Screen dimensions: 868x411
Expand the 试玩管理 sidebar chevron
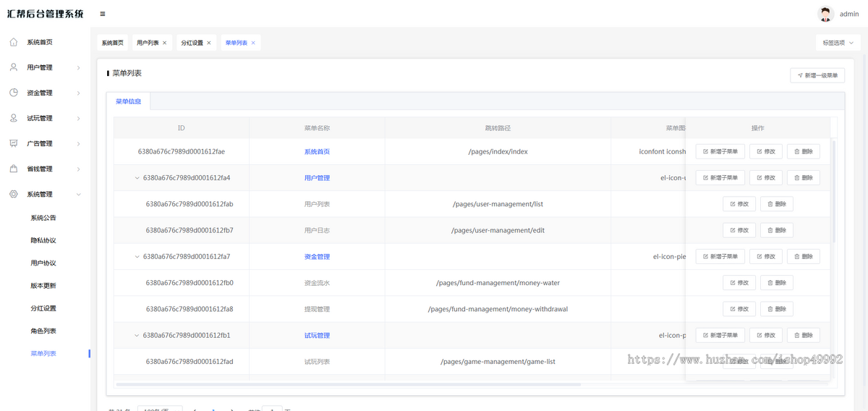pos(79,119)
